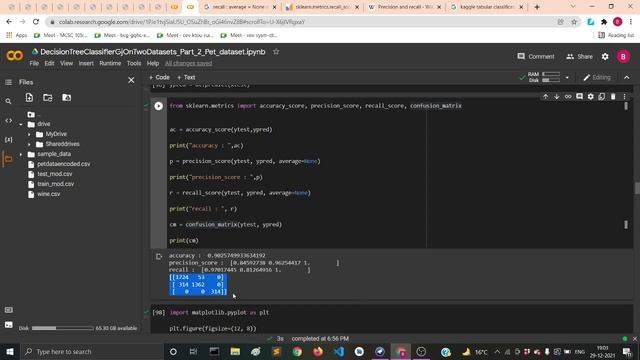
Task: Collapse the Colab header with the chevron
Action: point(627,78)
